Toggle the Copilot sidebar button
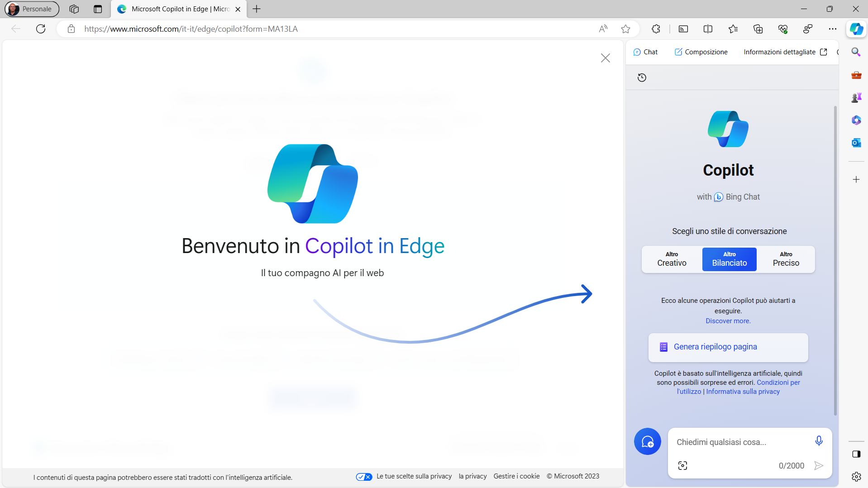 point(856,29)
